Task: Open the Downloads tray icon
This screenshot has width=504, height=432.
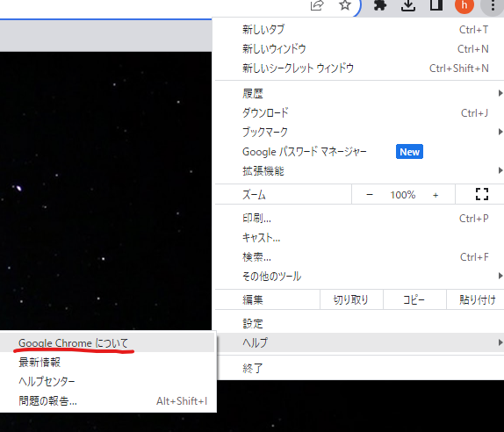Action: (408, 5)
